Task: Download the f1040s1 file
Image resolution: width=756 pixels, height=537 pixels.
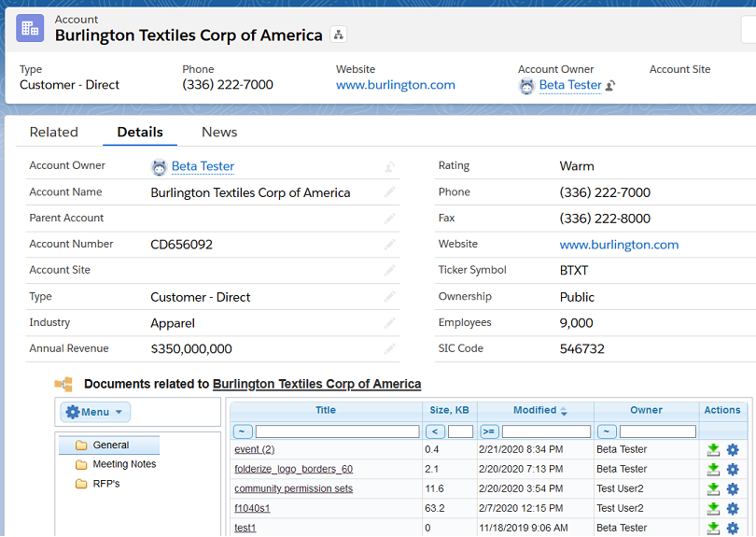Action: click(x=713, y=509)
